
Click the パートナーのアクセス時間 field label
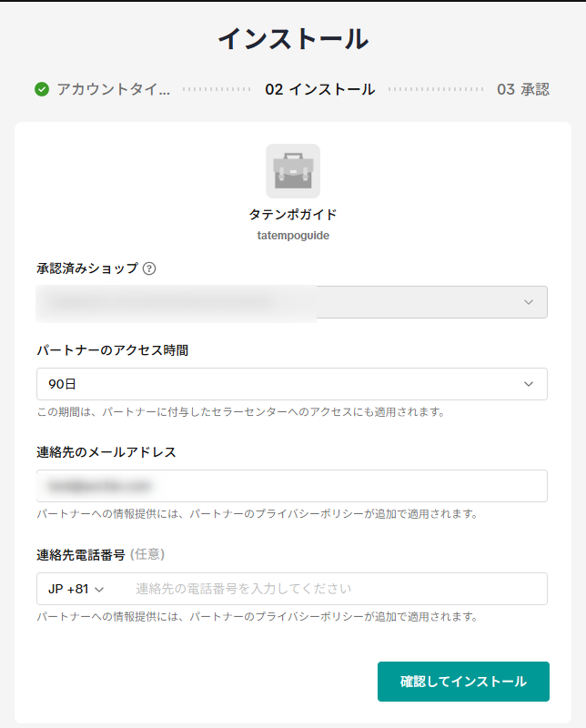(x=112, y=349)
